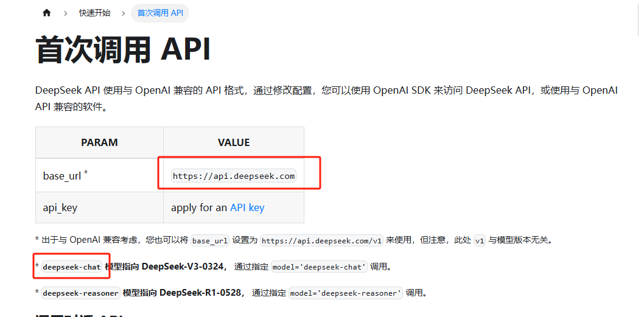644x317 pixels.
Task: Click the page heading 首次调用 API
Action: coord(123,49)
